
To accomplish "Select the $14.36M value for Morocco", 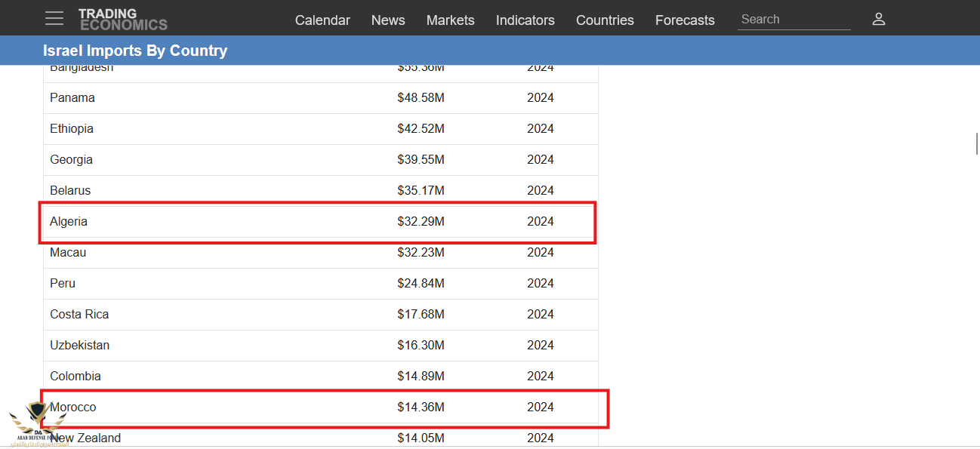I will point(421,407).
